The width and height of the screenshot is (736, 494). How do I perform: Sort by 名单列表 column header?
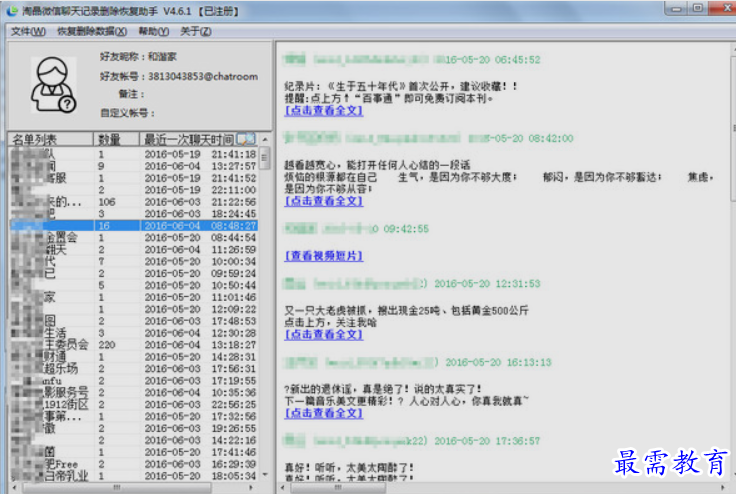pyautogui.click(x=51, y=139)
